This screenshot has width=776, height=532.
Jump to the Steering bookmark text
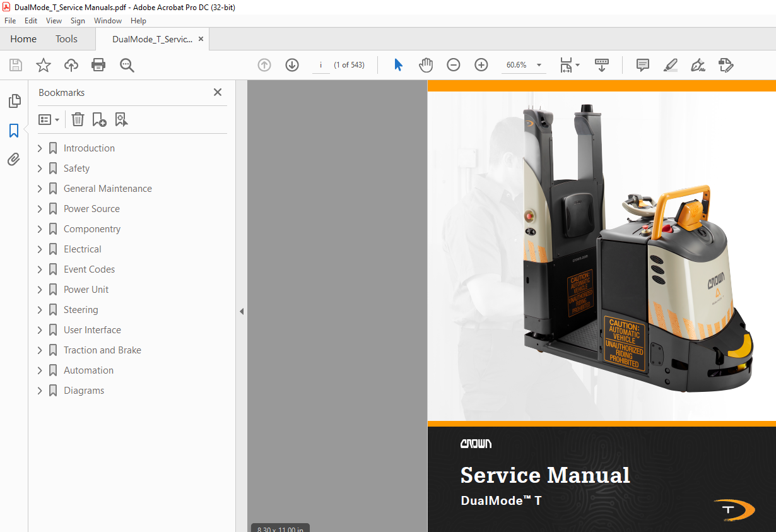(81, 310)
